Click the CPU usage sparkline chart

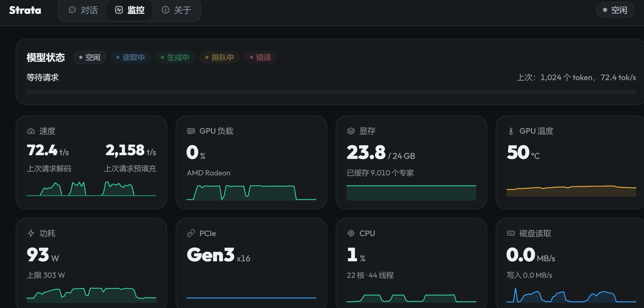coord(411,298)
